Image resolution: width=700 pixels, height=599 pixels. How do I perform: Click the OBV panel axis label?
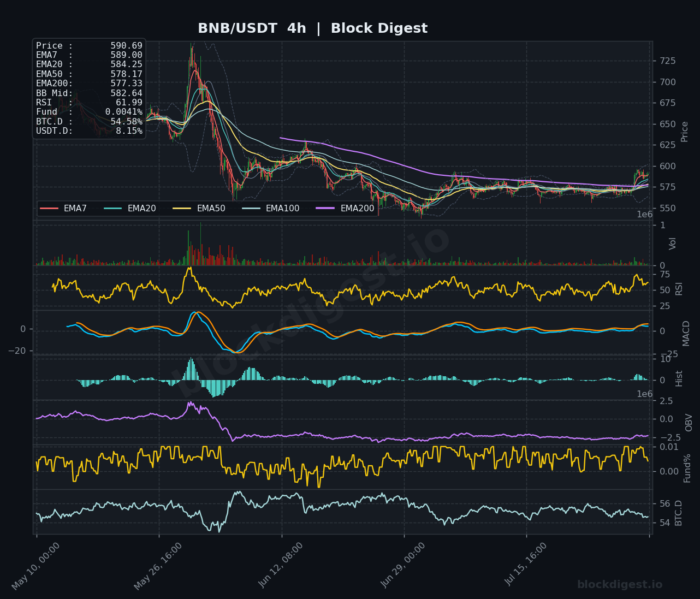(x=689, y=423)
